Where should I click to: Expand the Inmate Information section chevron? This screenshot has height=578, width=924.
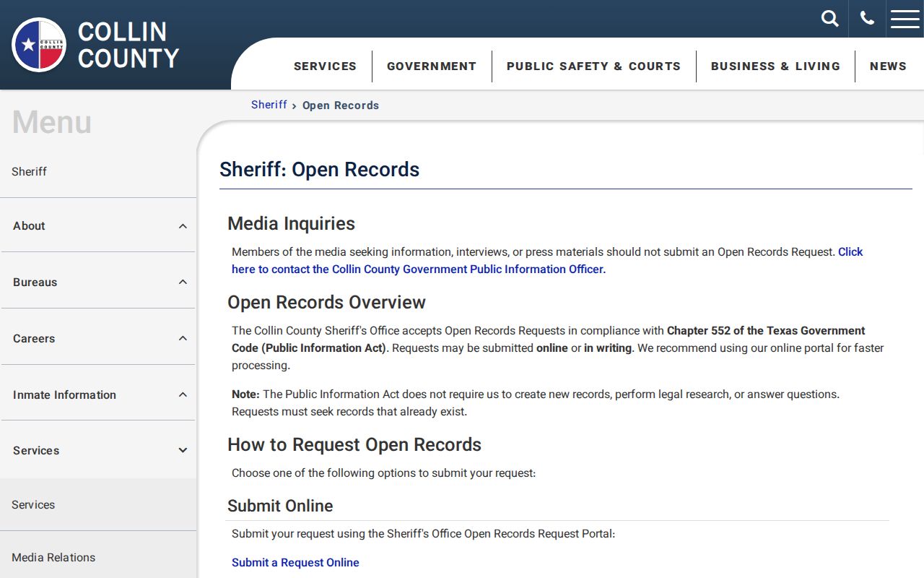pyautogui.click(x=183, y=394)
